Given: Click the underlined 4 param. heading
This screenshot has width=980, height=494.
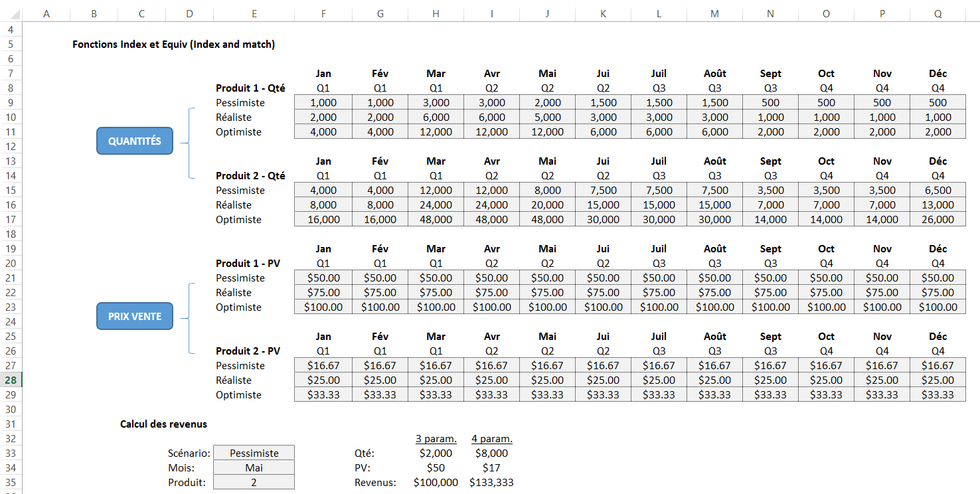Looking at the screenshot, I should pyautogui.click(x=491, y=438).
